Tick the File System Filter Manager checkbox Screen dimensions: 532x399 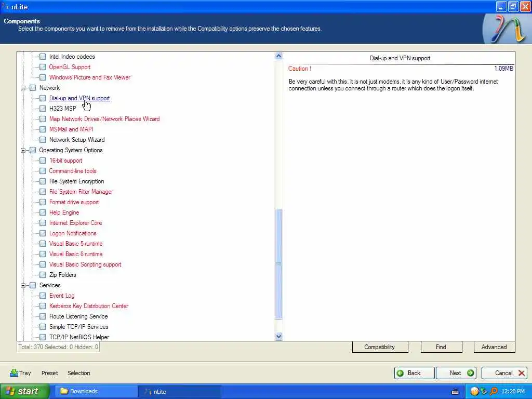tap(43, 192)
